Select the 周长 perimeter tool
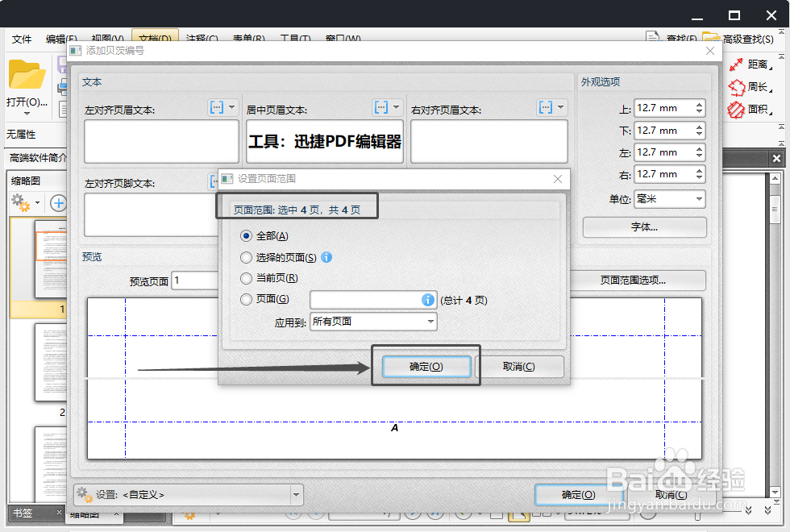 tap(750, 87)
